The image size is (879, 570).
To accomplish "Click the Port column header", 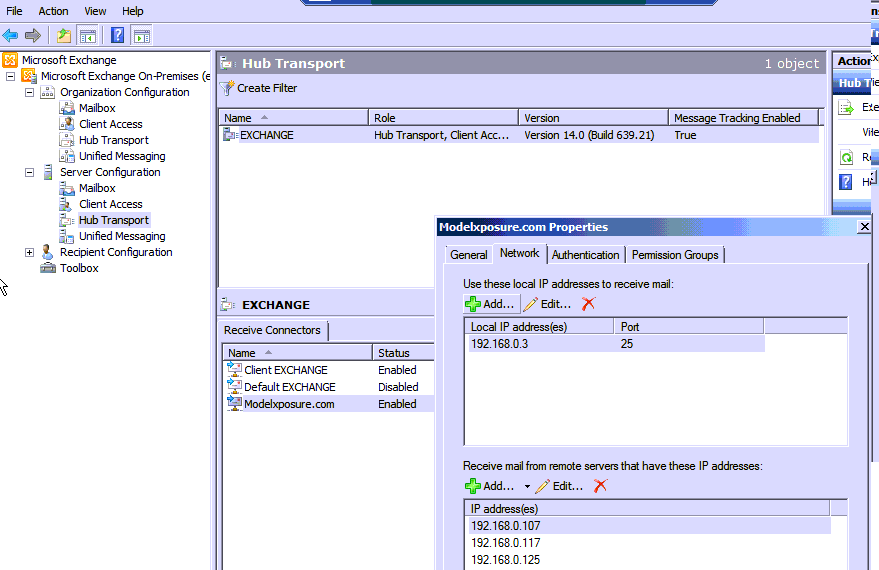I will click(689, 327).
